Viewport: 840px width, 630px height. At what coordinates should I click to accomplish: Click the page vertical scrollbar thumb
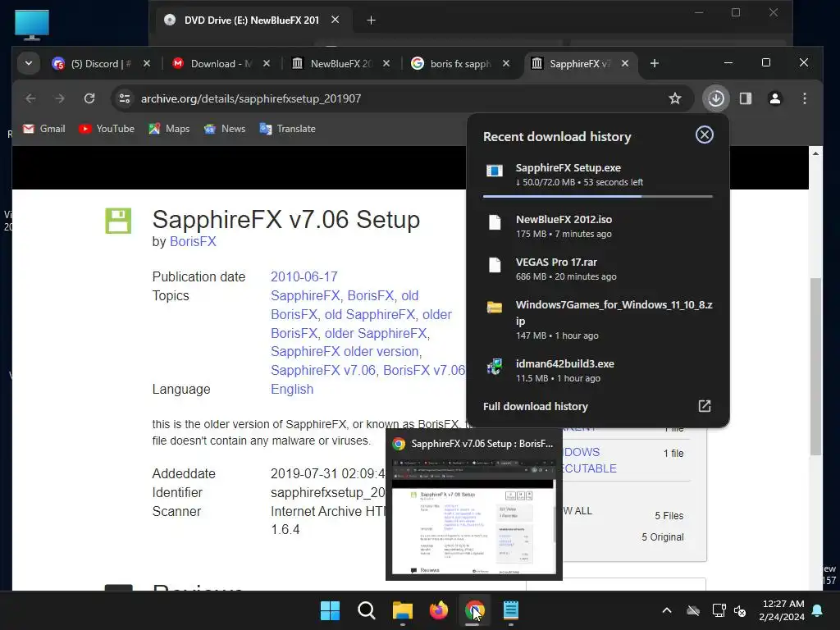815,367
